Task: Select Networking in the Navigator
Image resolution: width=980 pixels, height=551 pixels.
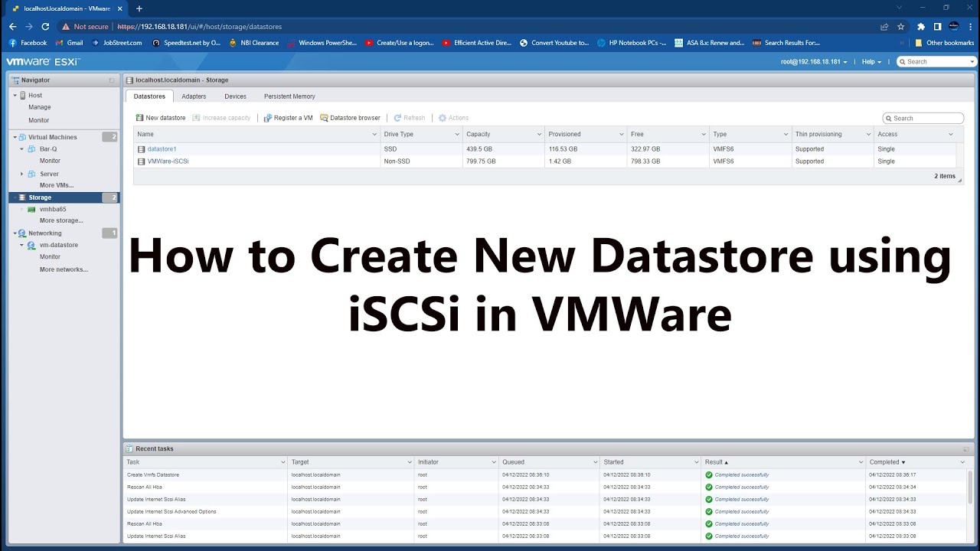Action: [x=44, y=233]
